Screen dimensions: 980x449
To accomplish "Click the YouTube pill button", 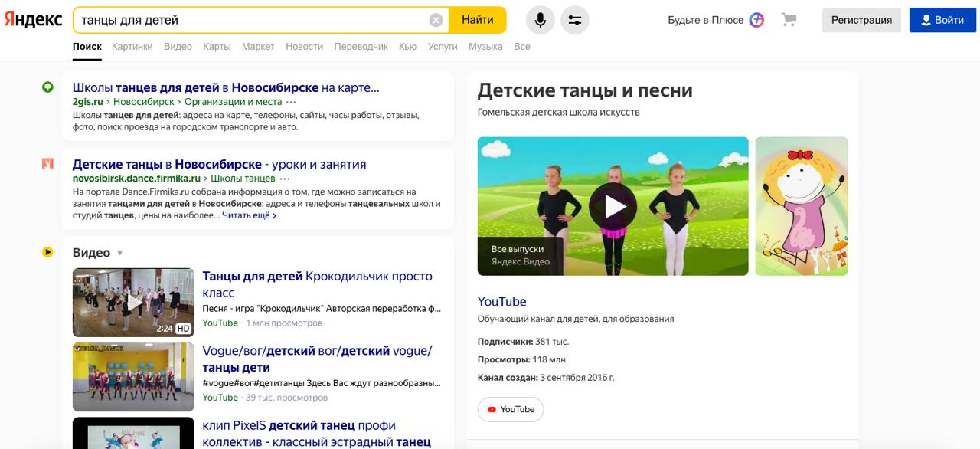I will 511,409.
